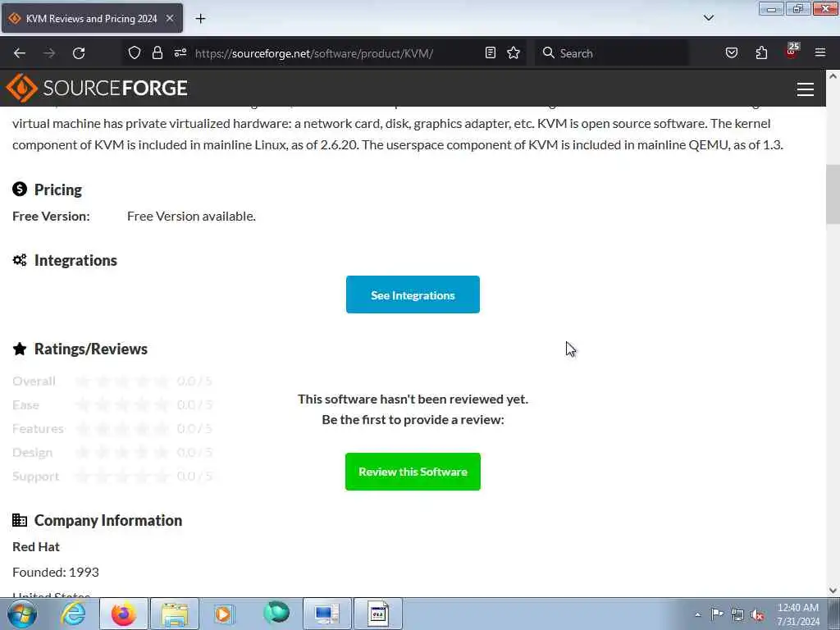Image resolution: width=840 pixels, height=630 pixels.
Task: Open the SourceForge hamburger menu
Action: pyautogui.click(x=806, y=89)
